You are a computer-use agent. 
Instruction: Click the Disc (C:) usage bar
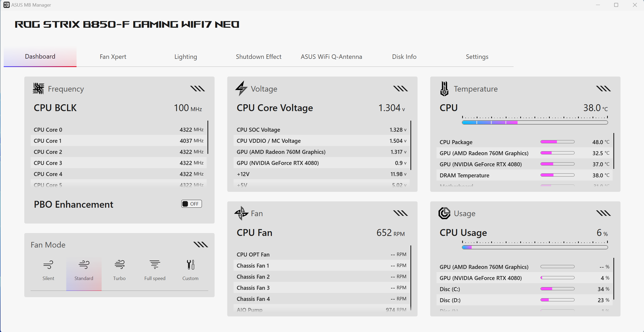(x=557, y=289)
